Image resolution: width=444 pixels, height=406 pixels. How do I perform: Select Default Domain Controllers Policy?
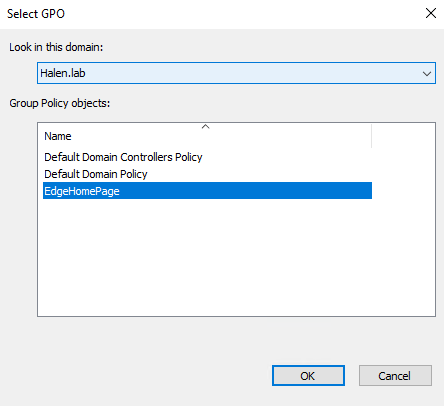pos(123,157)
